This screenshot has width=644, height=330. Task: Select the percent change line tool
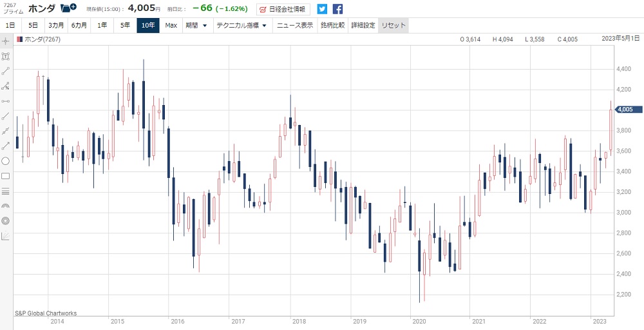click(x=6, y=86)
